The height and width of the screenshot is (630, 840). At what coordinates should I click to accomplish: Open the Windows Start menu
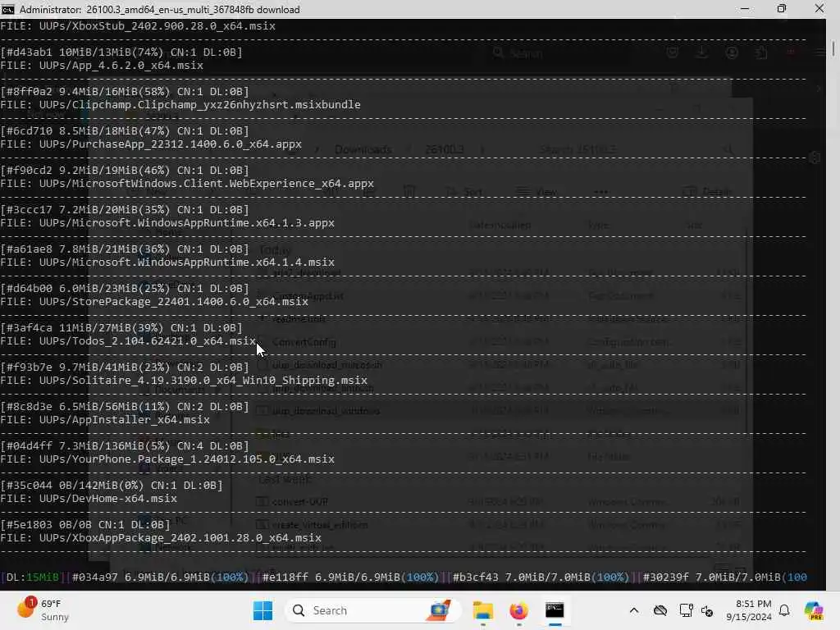262,610
